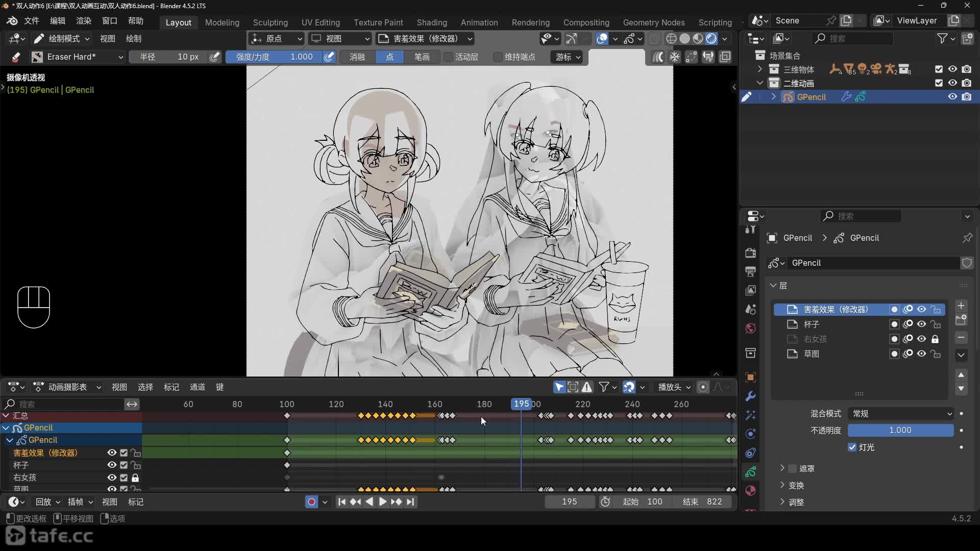Unlock the 右女孩 layer in the layer list
The image size is (980, 551).
(x=935, y=339)
